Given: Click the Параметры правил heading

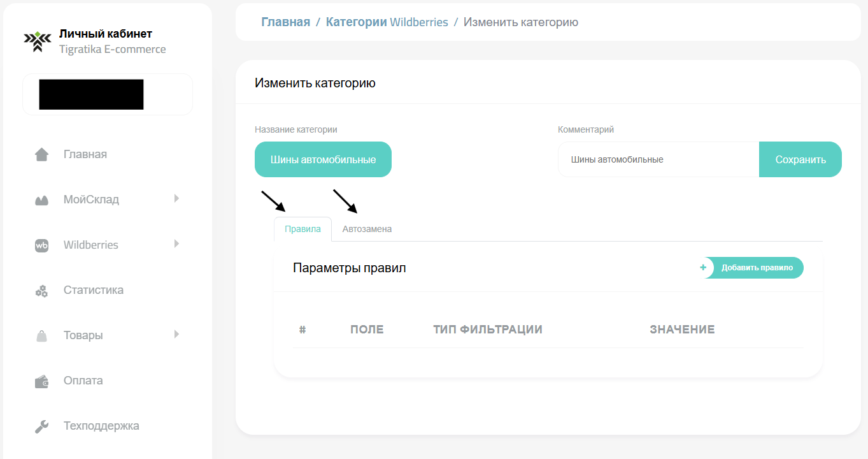Looking at the screenshot, I should tap(350, 268).
